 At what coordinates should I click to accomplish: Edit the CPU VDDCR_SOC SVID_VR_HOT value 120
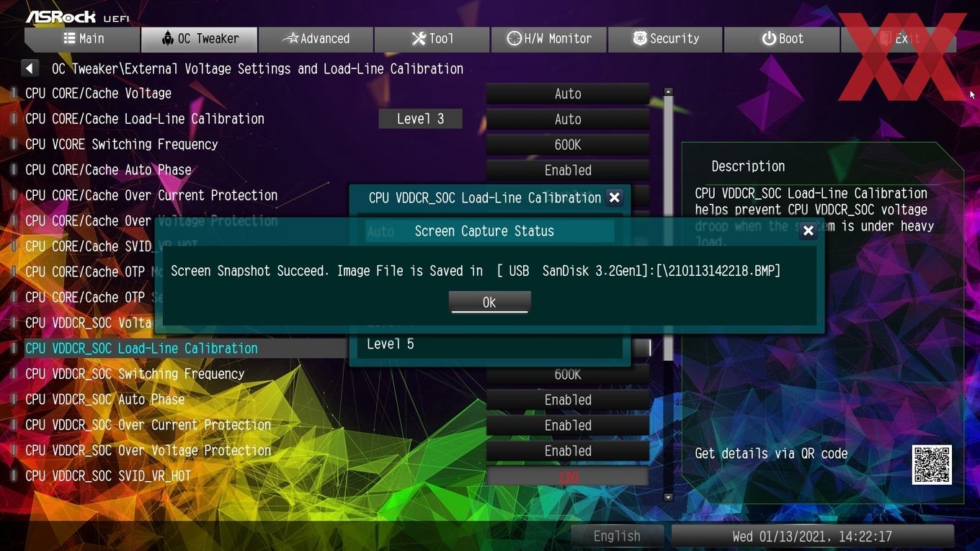click(568, 477)
